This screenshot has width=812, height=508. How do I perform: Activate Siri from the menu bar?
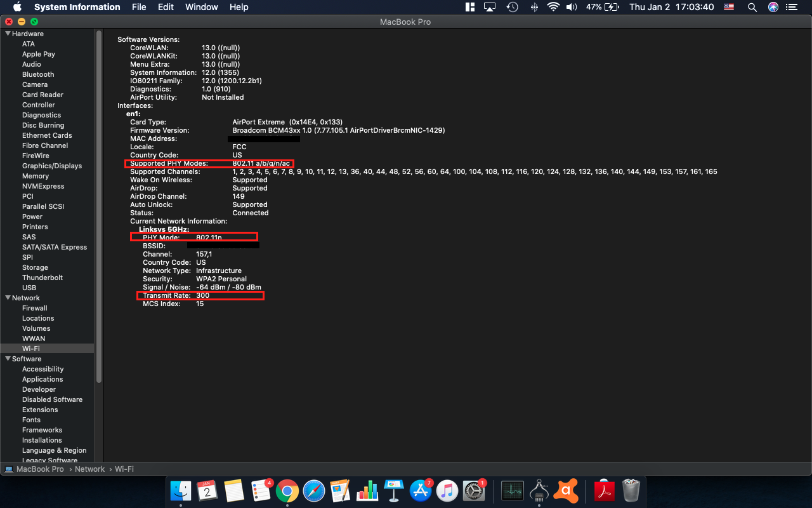coord(773,7)
